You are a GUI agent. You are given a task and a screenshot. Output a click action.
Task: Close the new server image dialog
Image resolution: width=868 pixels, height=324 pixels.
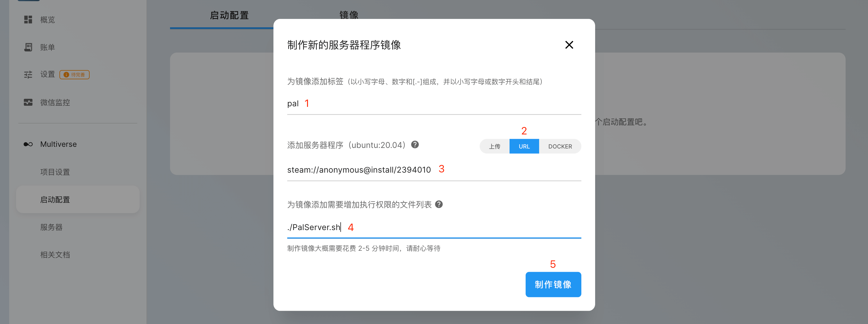(x=569, y=45)
